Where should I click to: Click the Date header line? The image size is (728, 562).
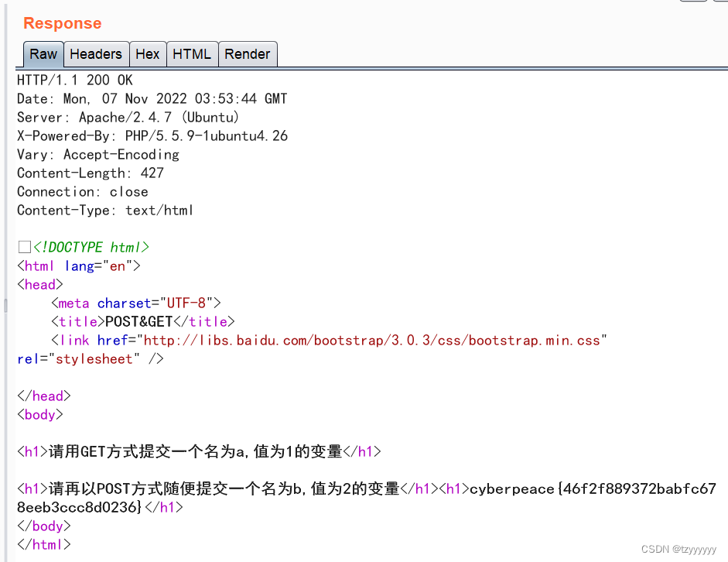click(x=152, y=99)
